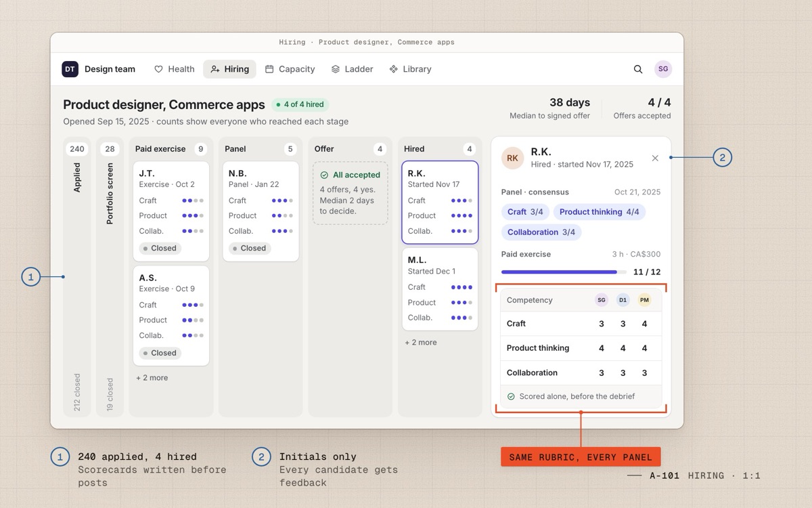
Task: Click the RK avatar in detail panel
Action: click(x=512, y=158)
